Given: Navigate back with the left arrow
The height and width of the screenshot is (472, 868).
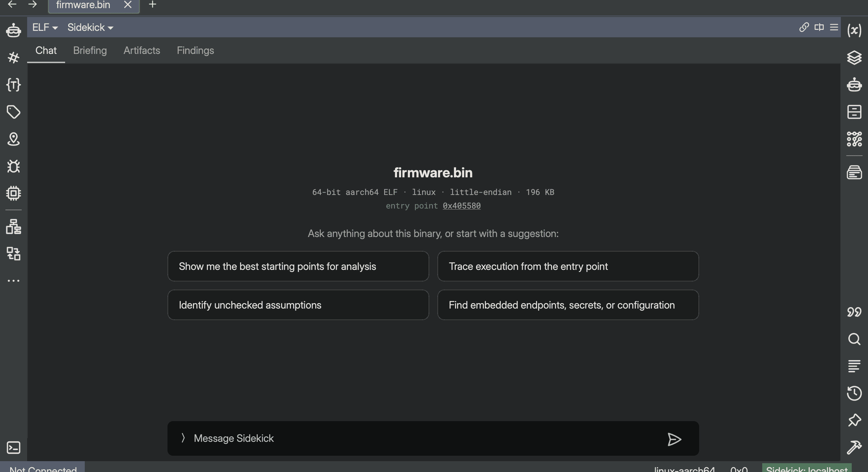Looking at the screenshot, I should pos(12,4).
